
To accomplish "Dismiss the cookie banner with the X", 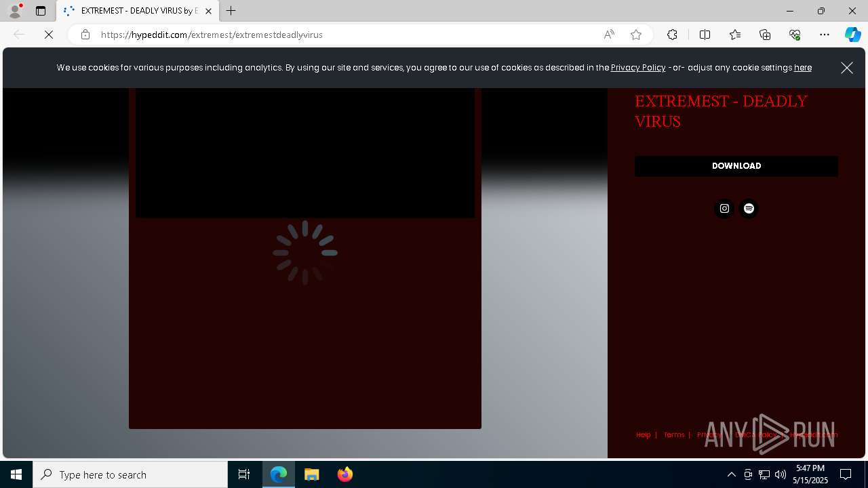I will point(847,68).
